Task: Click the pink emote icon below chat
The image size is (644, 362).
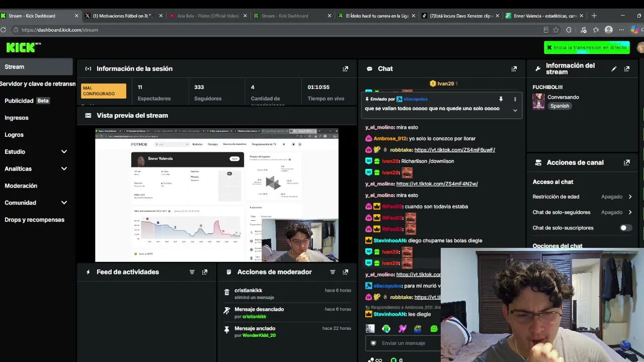Action: [402, 328]
